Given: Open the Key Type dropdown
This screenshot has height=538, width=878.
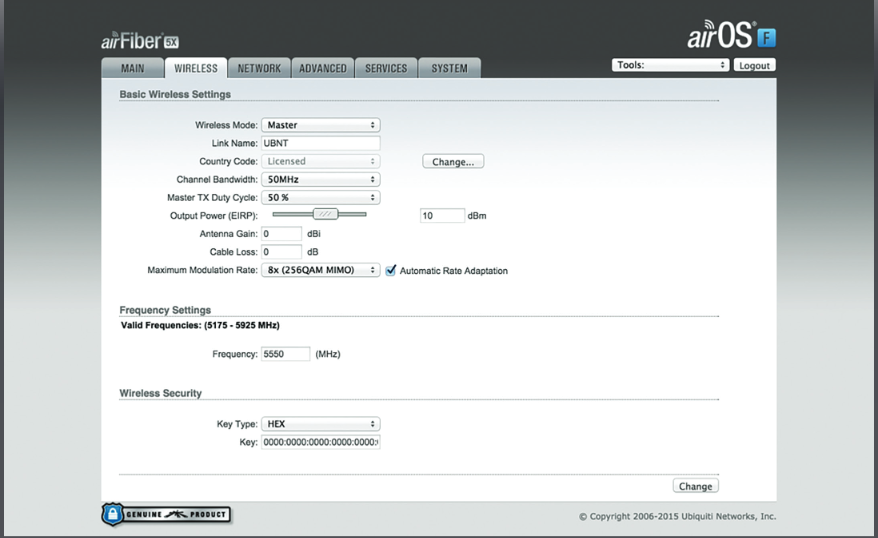Looking at the screenshot, I should pyautogui.click(x=321, y=424).
